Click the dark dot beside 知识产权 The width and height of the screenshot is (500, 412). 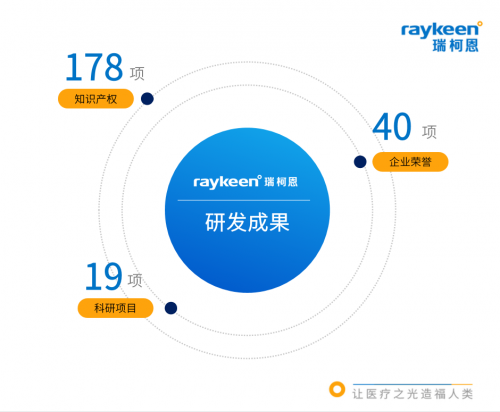147,99
